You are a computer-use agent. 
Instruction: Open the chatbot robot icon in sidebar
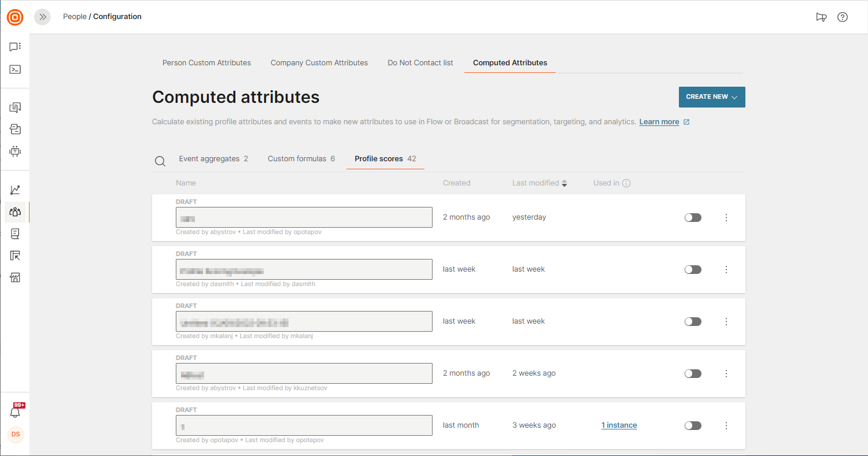(x=16, y=151)
